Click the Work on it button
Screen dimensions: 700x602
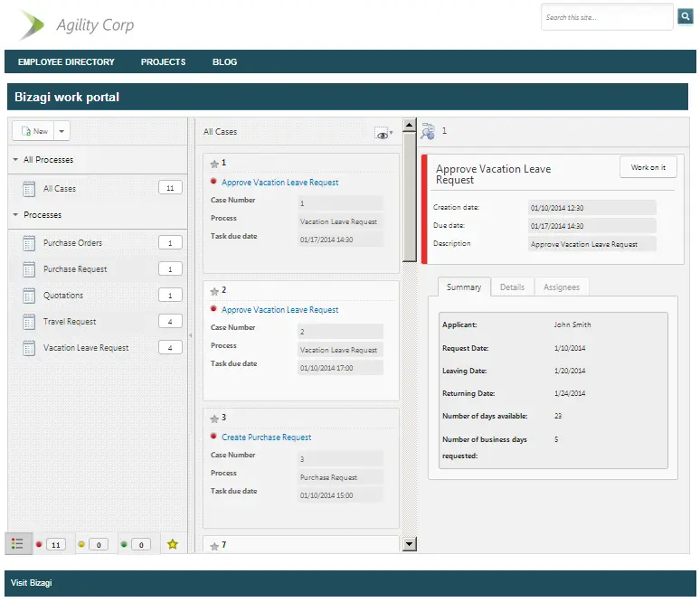[x=648, y=167]
